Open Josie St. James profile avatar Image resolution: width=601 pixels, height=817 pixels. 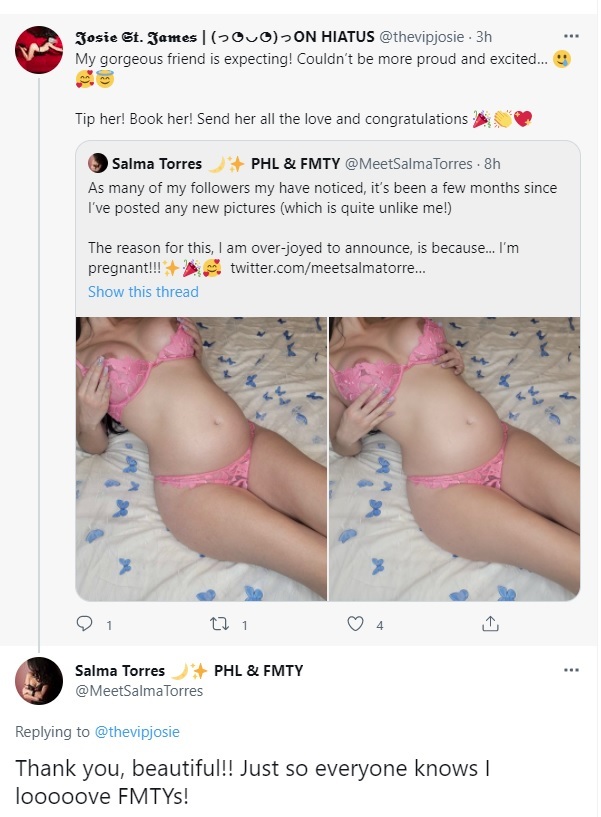[39, 50]
